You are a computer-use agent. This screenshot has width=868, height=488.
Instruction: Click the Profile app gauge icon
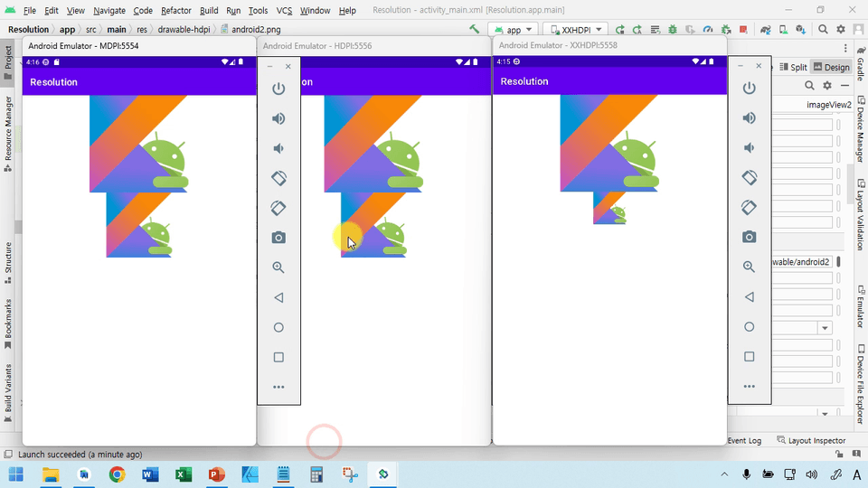[708, 29]
